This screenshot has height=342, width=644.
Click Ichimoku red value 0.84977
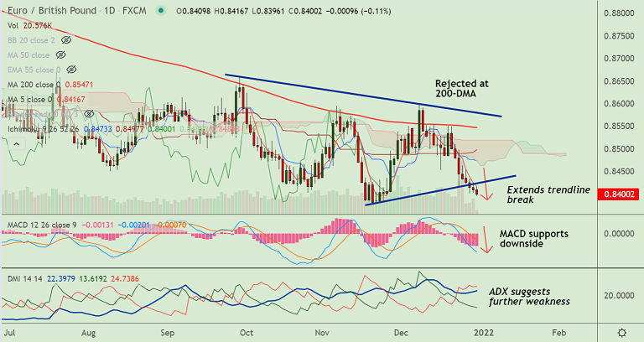130,129
